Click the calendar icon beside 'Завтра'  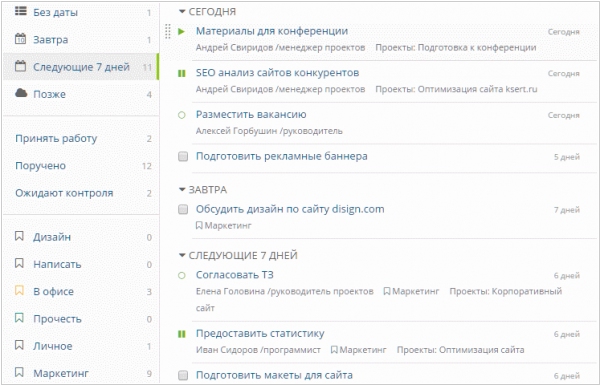point(20,39)
